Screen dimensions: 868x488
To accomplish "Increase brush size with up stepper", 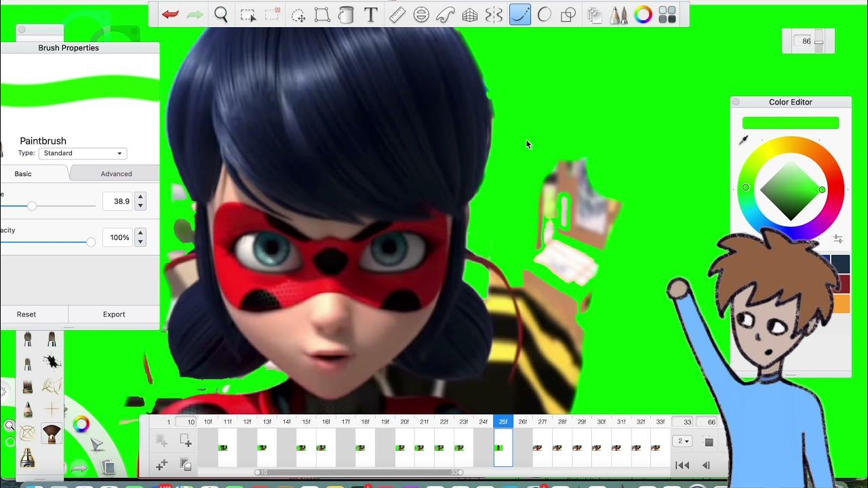I will [x=140, y=197].
